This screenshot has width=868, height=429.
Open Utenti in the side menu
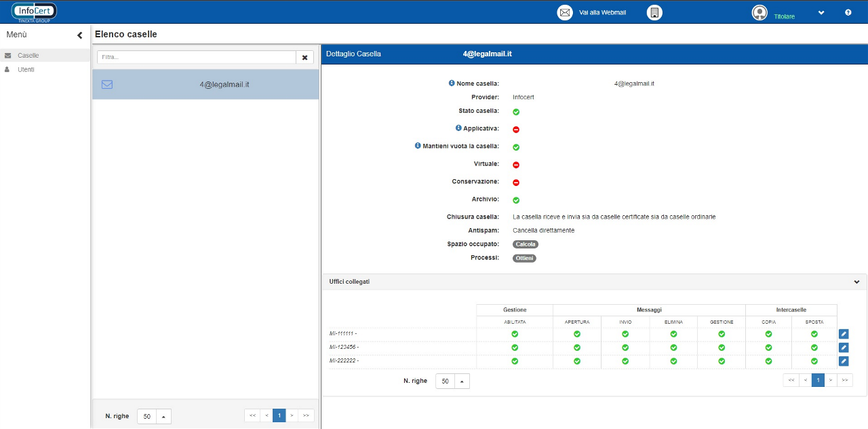point(26,70)
